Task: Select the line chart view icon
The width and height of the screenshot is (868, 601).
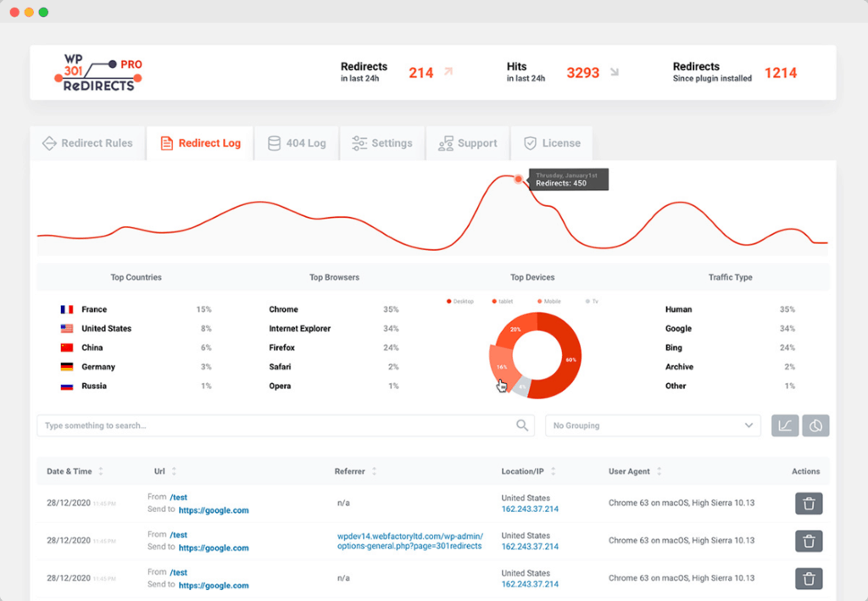Action: point(785,426)
